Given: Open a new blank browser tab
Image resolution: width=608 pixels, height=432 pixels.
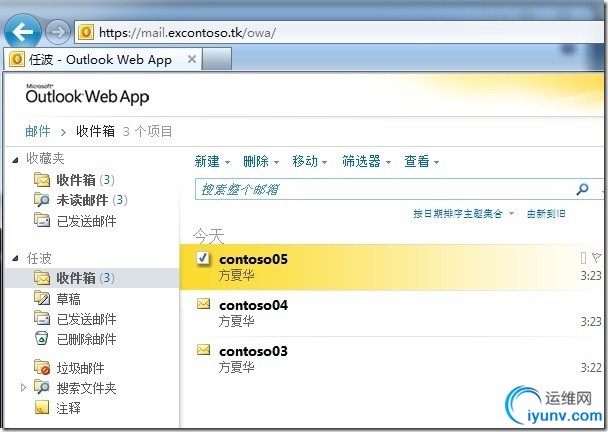Looking at the screenshot, I should pos(217,59).
